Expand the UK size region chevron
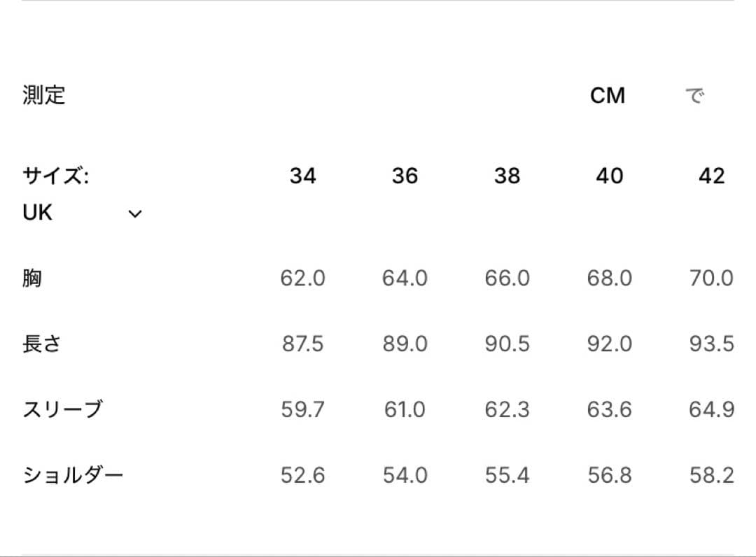Screen dimensions: 756x557 (135, 214)
